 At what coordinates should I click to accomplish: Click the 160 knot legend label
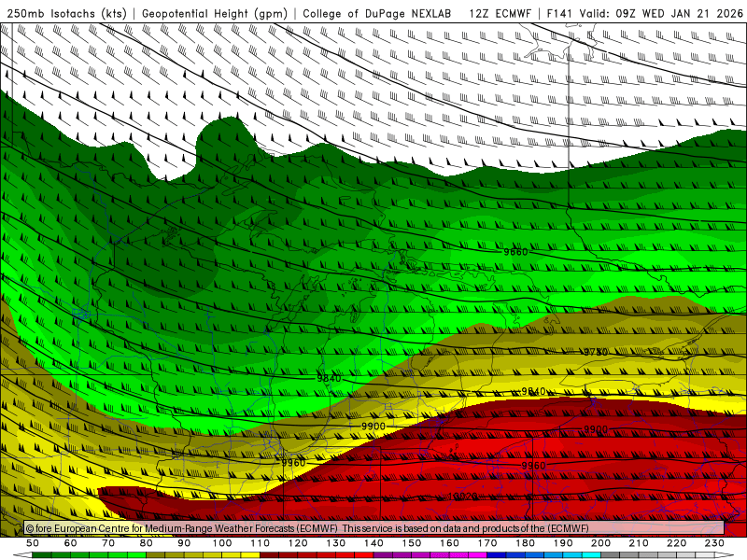tap(450, 543)
